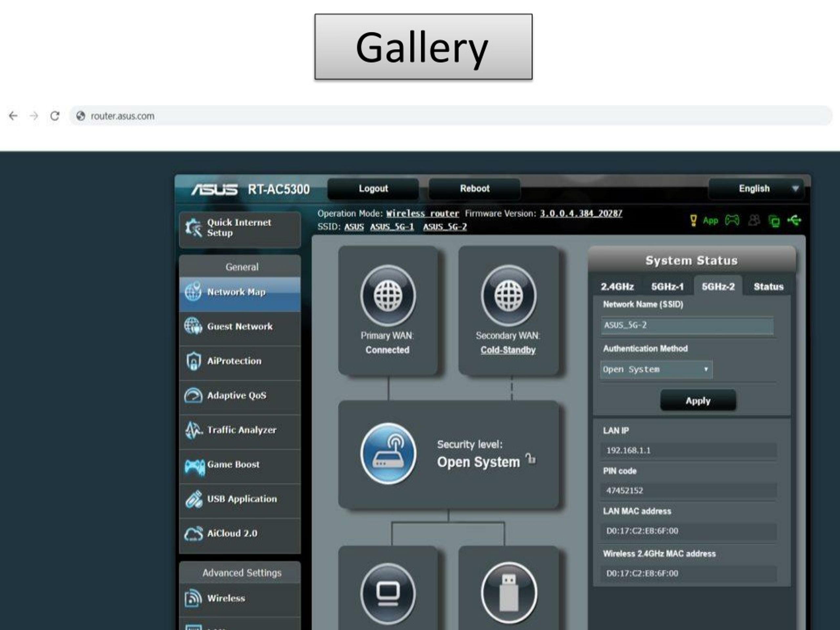Click the Quick Internet Setup gear icon
The width and height of the screenshot is (840, 630).
(x=194, y=228)
